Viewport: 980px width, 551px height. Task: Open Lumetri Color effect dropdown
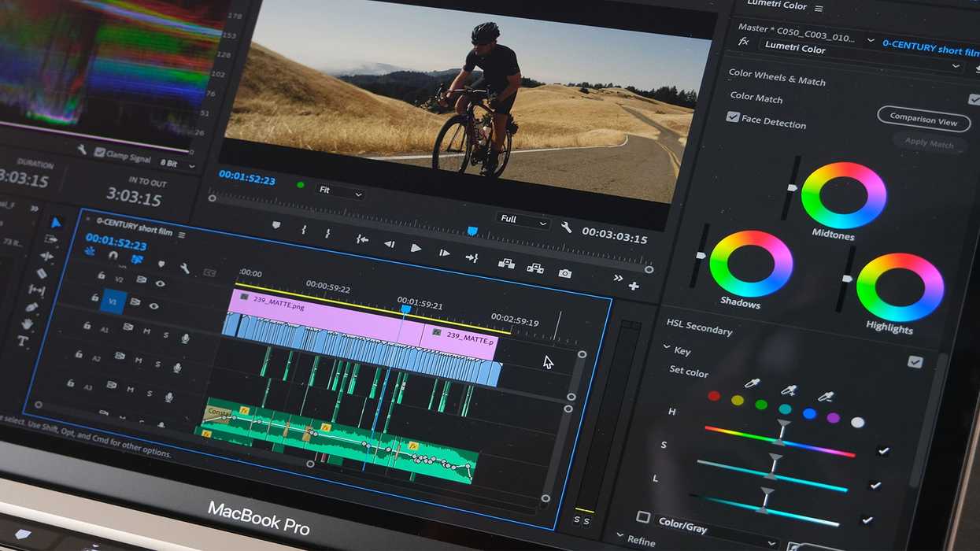pyautogui.click(x=861, y=54)
